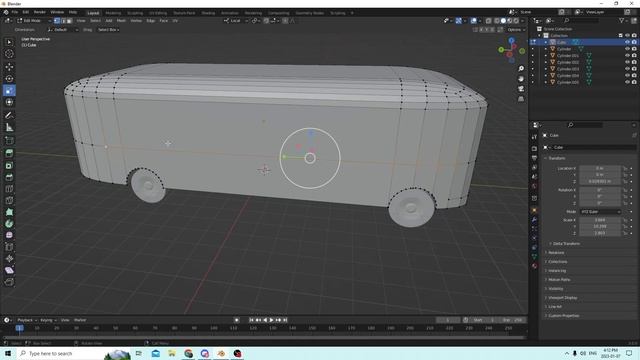Enable vertex select mode

coord(57,20)
